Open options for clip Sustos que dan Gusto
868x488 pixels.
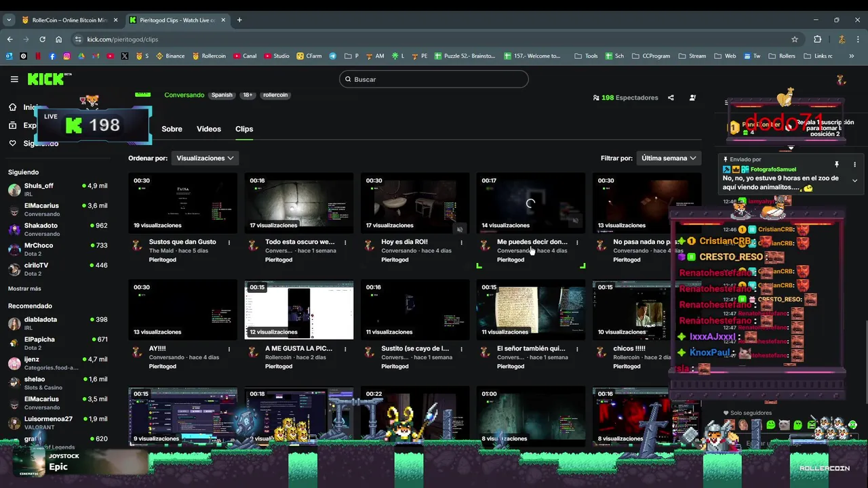click(x=229, y=242)
